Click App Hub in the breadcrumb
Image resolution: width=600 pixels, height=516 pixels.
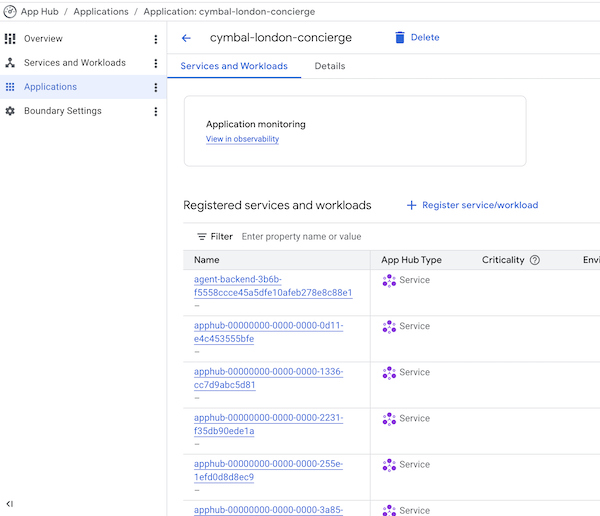pyautogui.click(x=39, y=12)
